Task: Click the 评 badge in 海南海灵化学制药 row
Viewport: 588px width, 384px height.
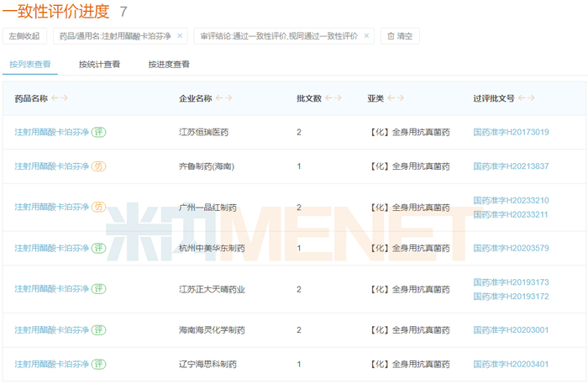Action: tap(98, 330)
